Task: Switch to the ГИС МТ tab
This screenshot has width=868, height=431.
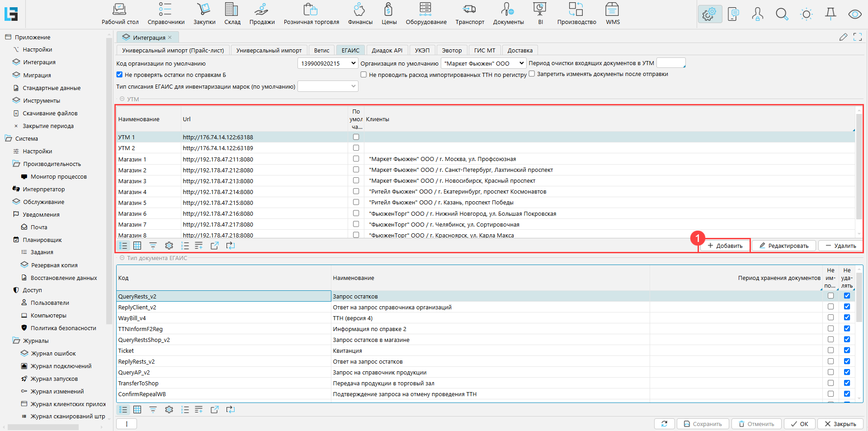Action: point(484,50)
